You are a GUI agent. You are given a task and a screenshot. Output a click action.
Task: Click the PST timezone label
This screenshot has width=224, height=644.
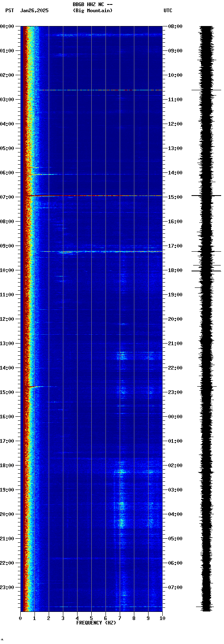click(x=9, y=11)
